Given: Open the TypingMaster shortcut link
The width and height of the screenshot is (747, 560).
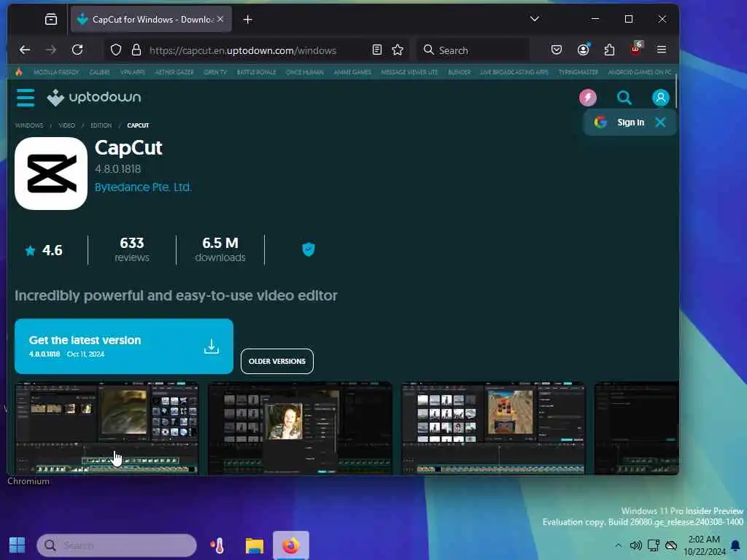Looking at the screenshot, I should coord(578,72).
